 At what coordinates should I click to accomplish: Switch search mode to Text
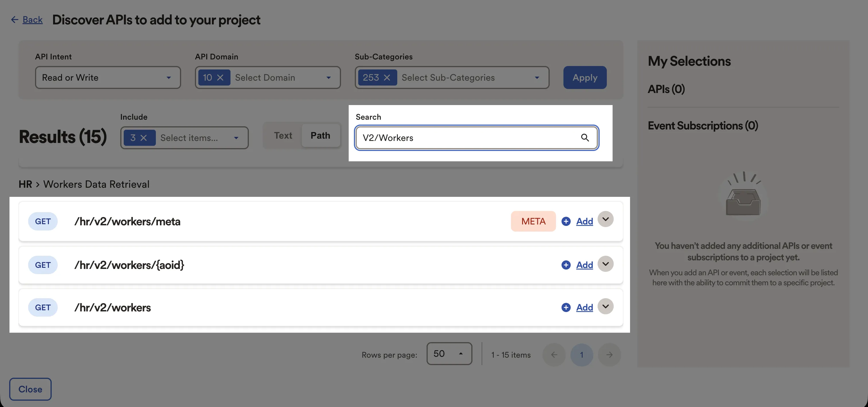pyautogui.click(x=283, y=135)
